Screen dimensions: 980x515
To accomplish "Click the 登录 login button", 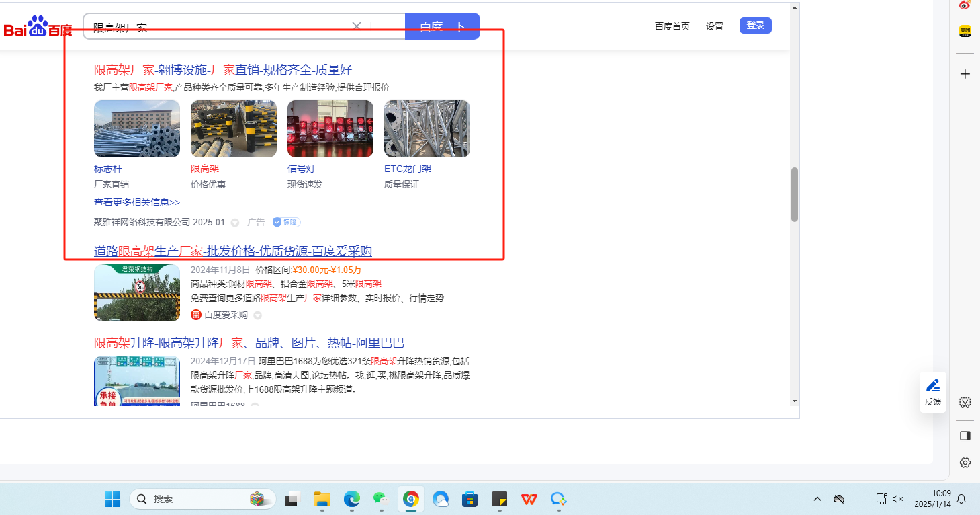I will tap(755, 26).
